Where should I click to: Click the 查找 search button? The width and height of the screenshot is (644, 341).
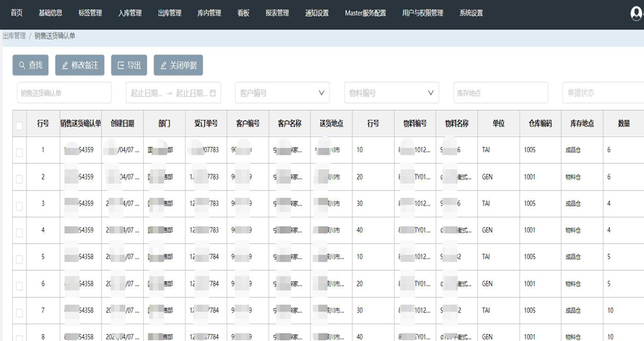pyautogui.click(x=30, y=65)
